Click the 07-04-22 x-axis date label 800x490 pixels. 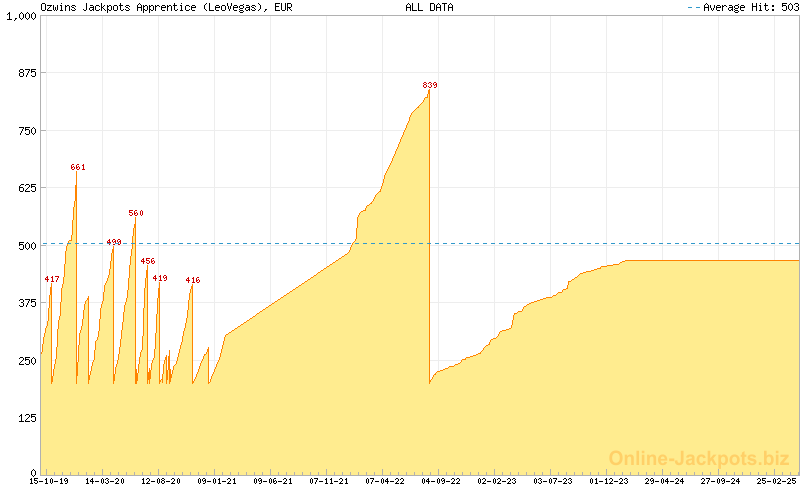(385, 481)
